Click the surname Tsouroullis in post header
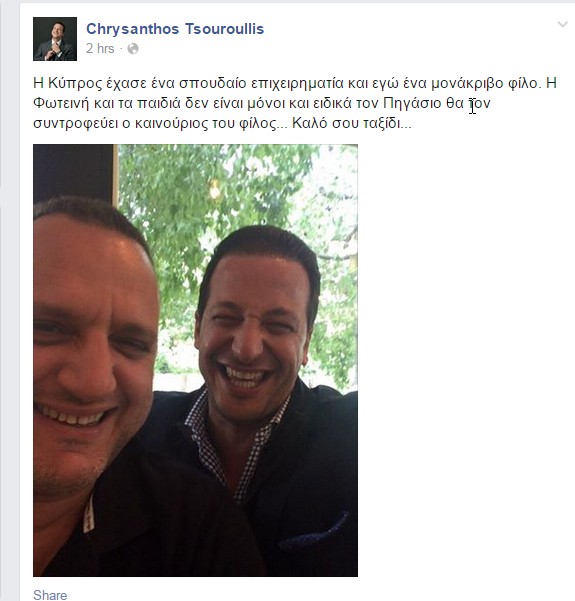 pyautogui.click(x=225, y=29)
